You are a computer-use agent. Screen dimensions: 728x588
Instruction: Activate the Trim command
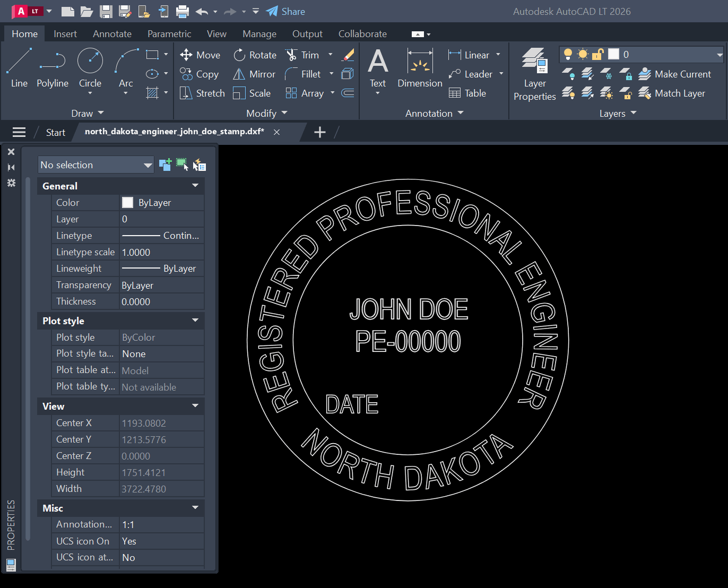point(302,55)
